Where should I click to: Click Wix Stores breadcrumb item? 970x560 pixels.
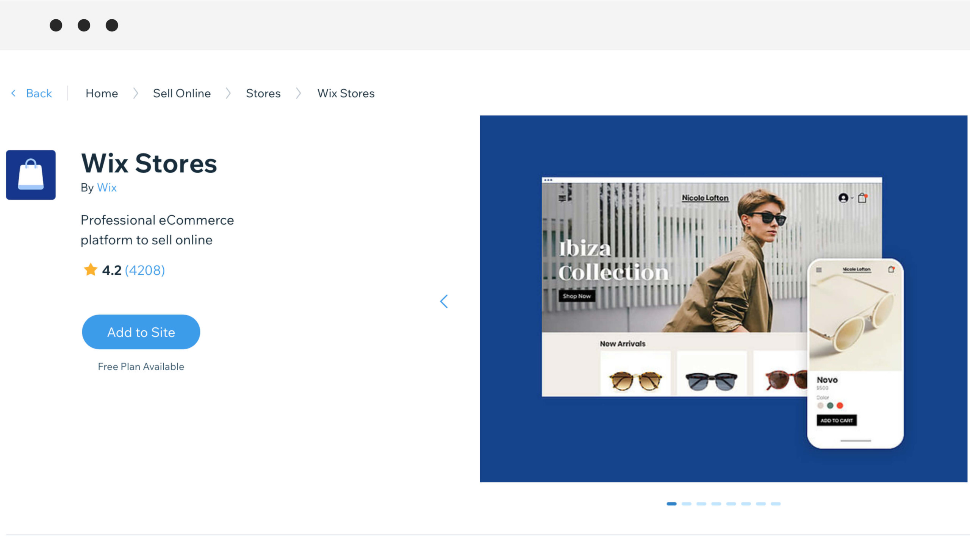point(346,94)
